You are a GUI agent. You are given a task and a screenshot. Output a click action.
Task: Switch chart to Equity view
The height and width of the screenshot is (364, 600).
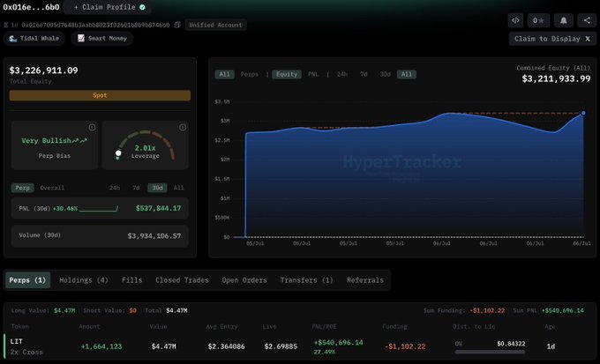tap(287, 74)
